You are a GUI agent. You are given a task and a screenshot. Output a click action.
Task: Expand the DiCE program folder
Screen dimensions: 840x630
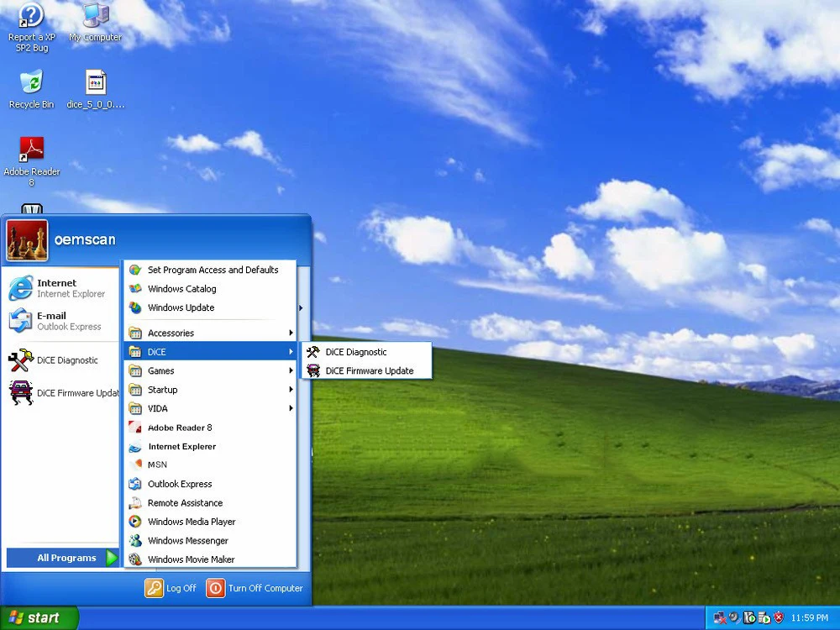click(x=211, y=352)
